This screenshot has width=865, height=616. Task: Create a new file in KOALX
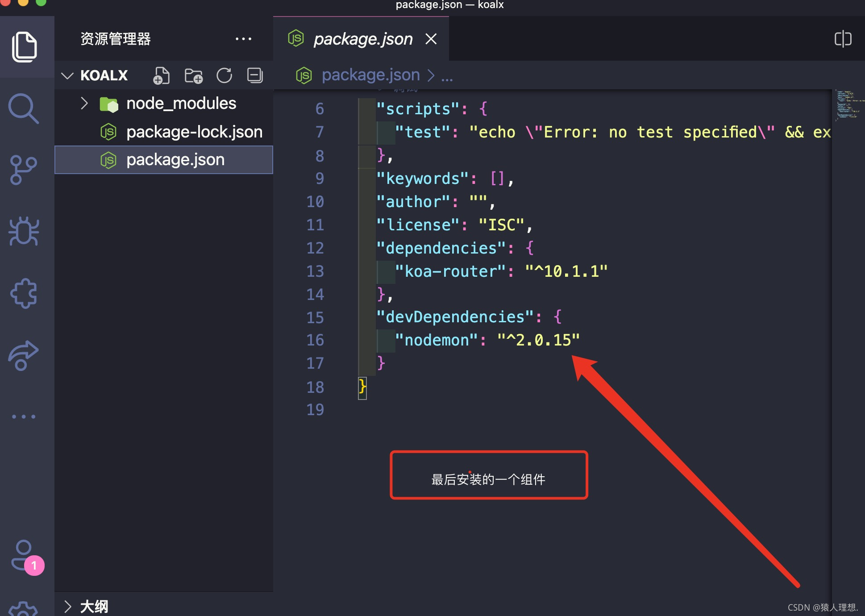click(161, 75)
